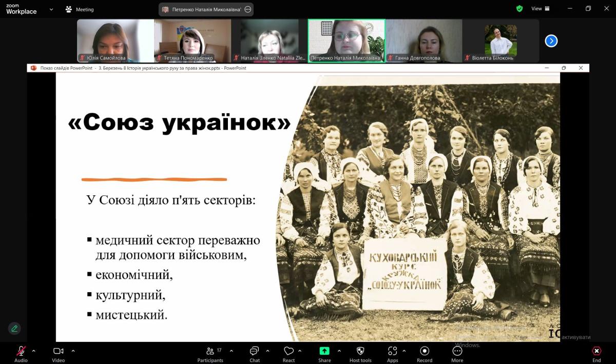Unmute the microphone Audio button
616x364 pixels.
point(21,351)
